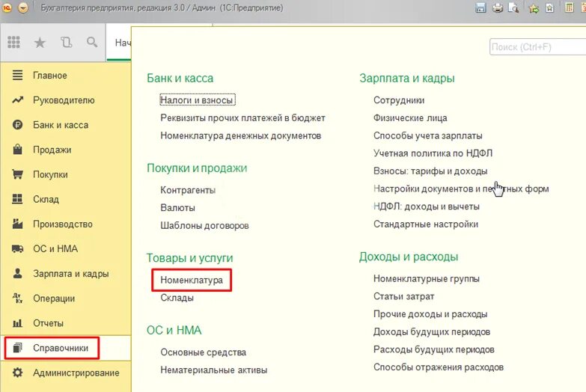Open Прочие доходы и расходы
586x392 pixels.
[x=430, y=314]
